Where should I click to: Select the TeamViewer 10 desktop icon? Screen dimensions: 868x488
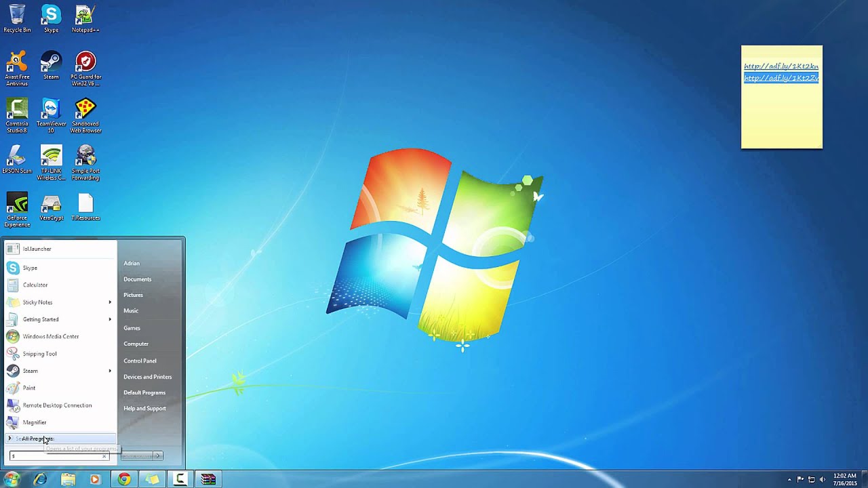point(51,115)
